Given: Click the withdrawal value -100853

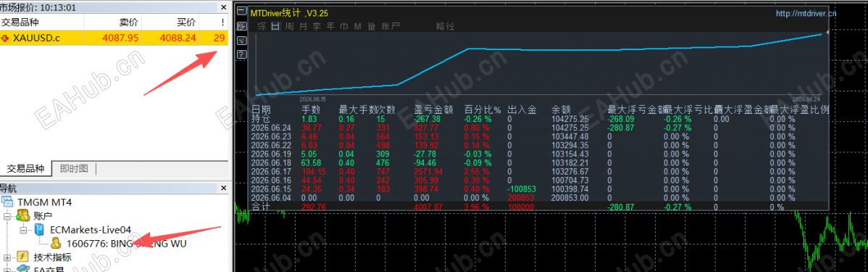Looking at the screenshot, I should [x=522, y=189].
